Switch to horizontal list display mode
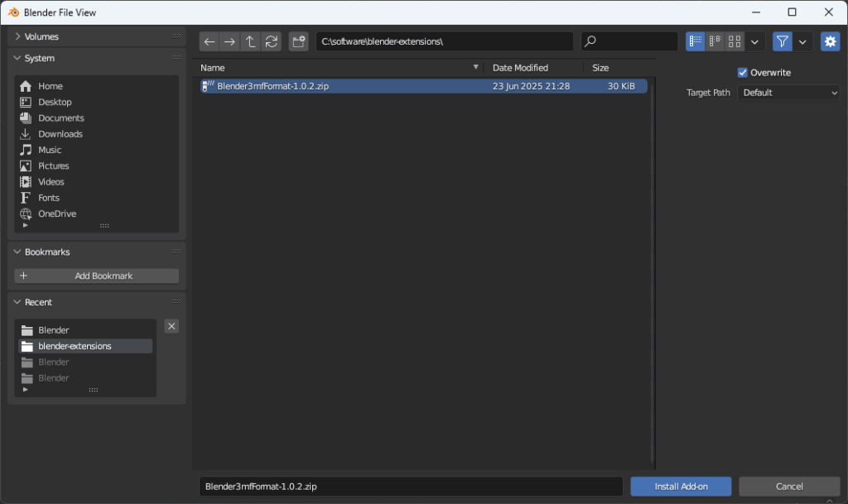 click(715, 41)
